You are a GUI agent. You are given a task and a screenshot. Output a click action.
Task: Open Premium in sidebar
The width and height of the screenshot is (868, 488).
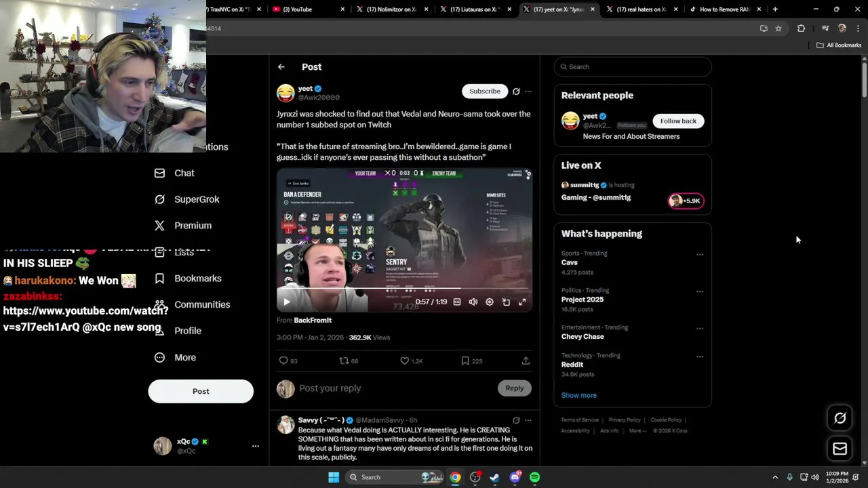click(x=183, y=226)
